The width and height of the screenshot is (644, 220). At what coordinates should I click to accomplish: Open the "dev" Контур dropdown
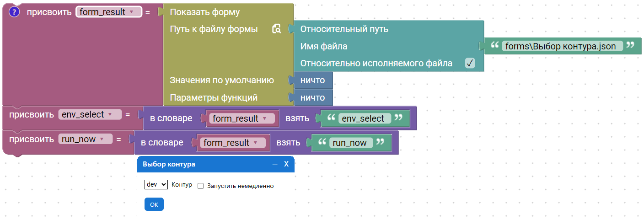click(x=156, y=184)
